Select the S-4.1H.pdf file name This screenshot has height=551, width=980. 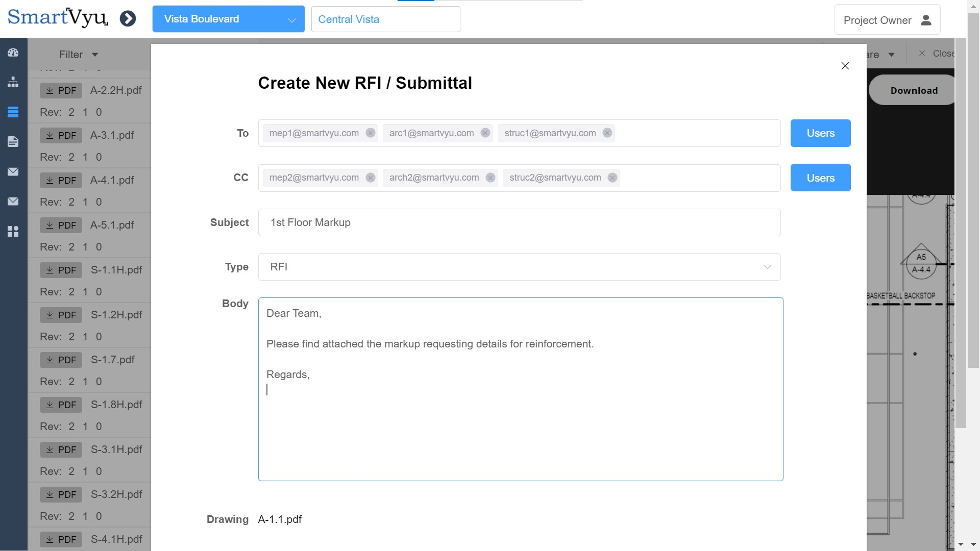click(116, 539)
